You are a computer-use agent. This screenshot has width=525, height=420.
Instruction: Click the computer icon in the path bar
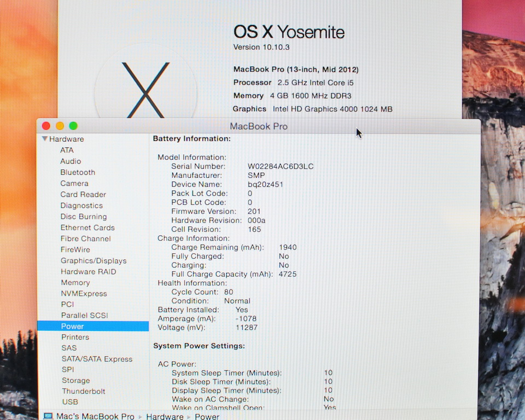[48, 416]
